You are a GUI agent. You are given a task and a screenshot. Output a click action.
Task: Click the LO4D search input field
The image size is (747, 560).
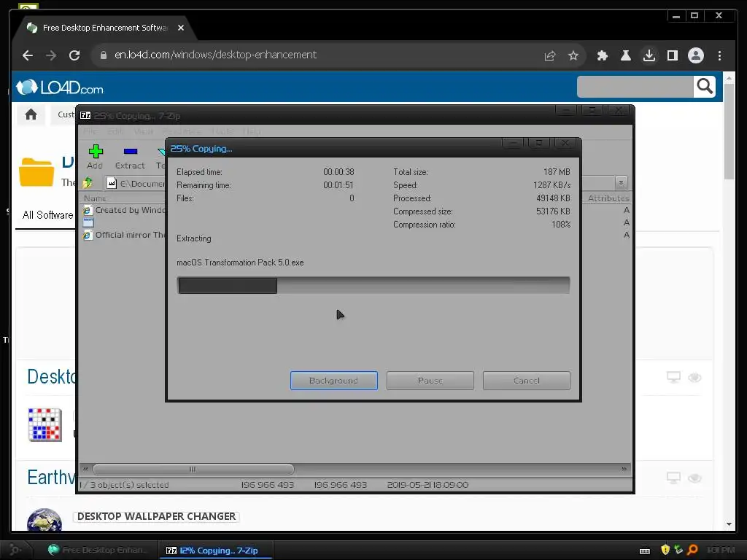[x=635, y=87]
